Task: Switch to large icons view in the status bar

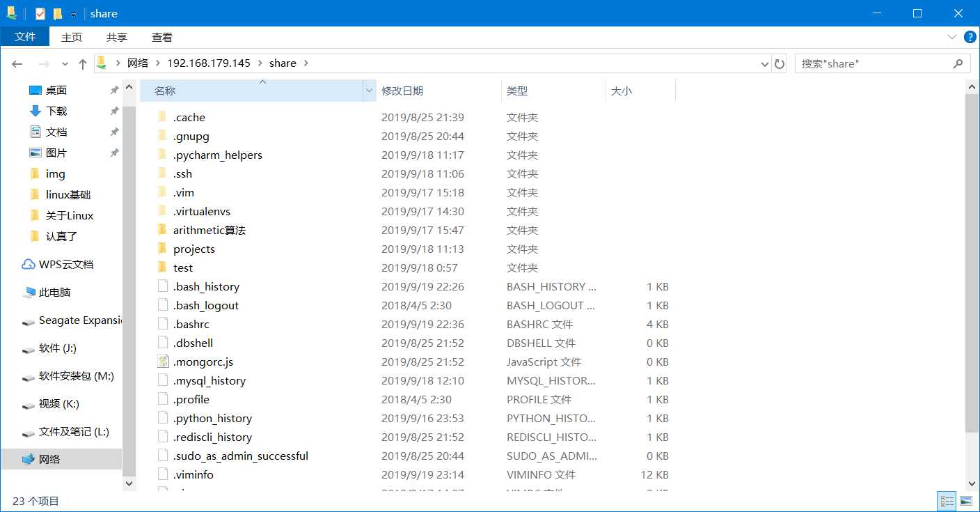Action: [x=965, y=500]
